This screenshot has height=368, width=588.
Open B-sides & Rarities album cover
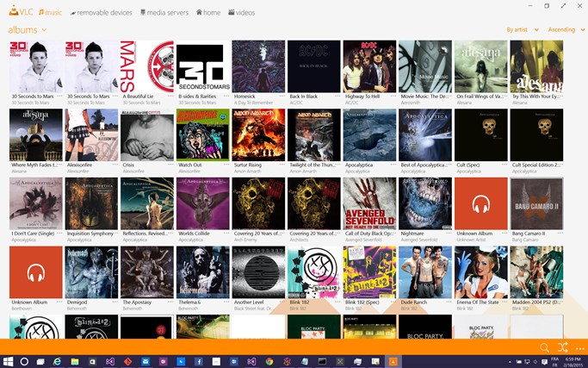coord(203,66)
